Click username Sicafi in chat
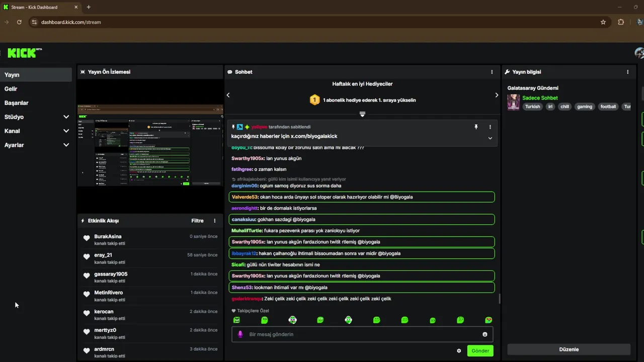 (238, 265)
